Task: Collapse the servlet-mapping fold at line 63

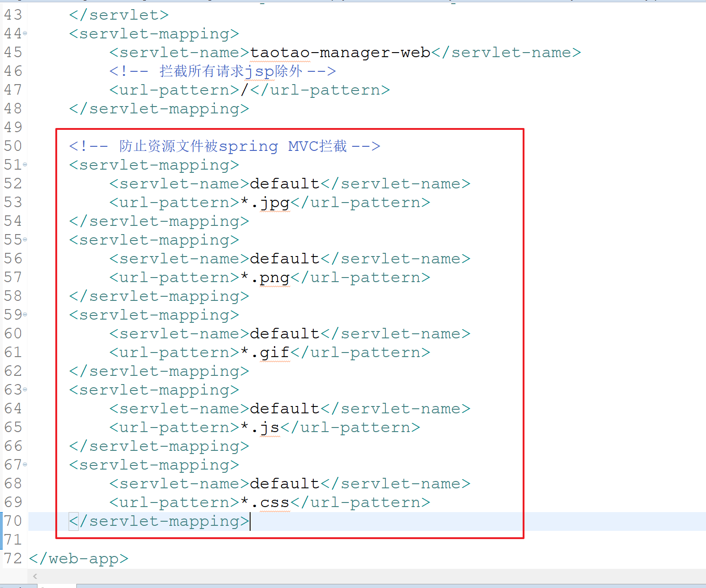Action: (25, 390)
